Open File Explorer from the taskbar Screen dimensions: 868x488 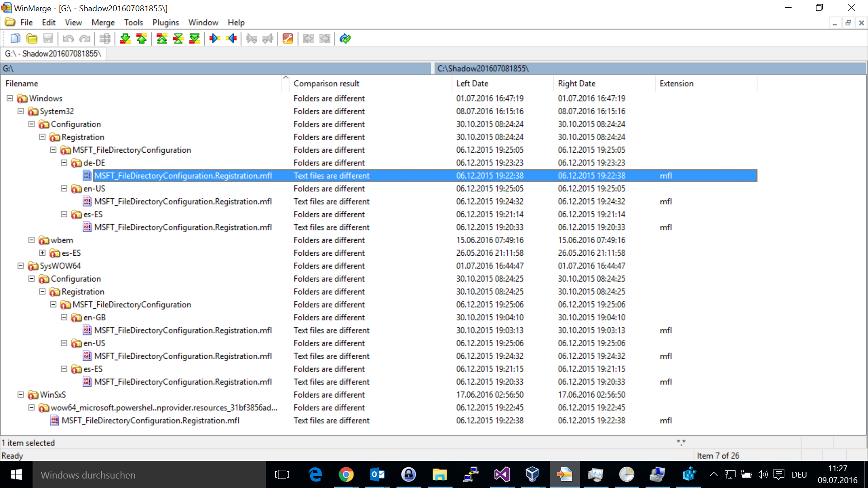pos(439,474)
